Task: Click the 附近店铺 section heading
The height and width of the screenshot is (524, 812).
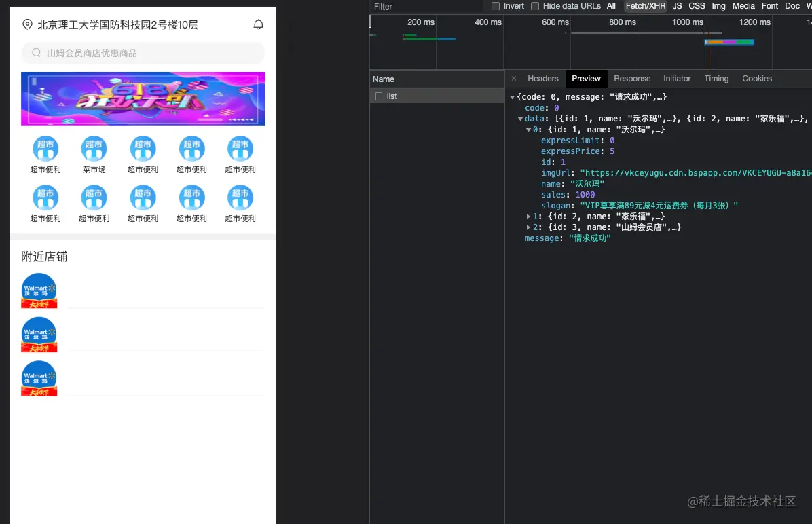Action: 44,257
